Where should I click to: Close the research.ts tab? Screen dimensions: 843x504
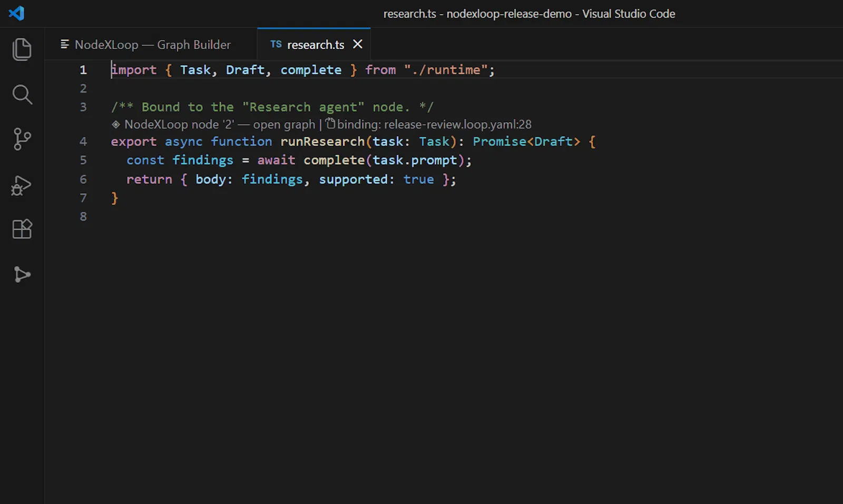tap(358, 44)
